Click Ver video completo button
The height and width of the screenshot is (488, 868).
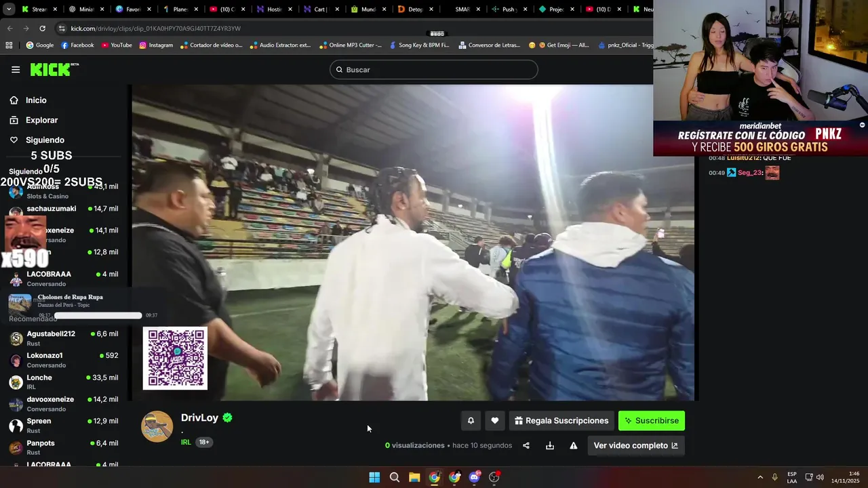coord(636,445)
